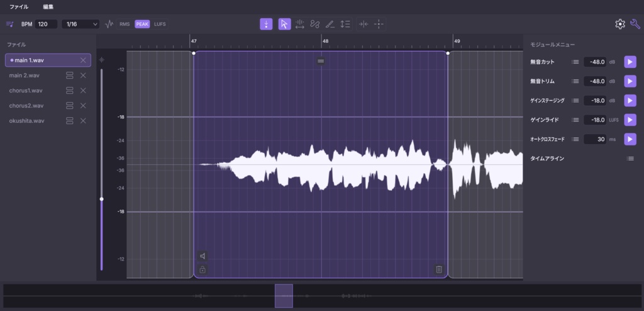
Task: Remove okushita.wav with X
Action: click(84, 121)
